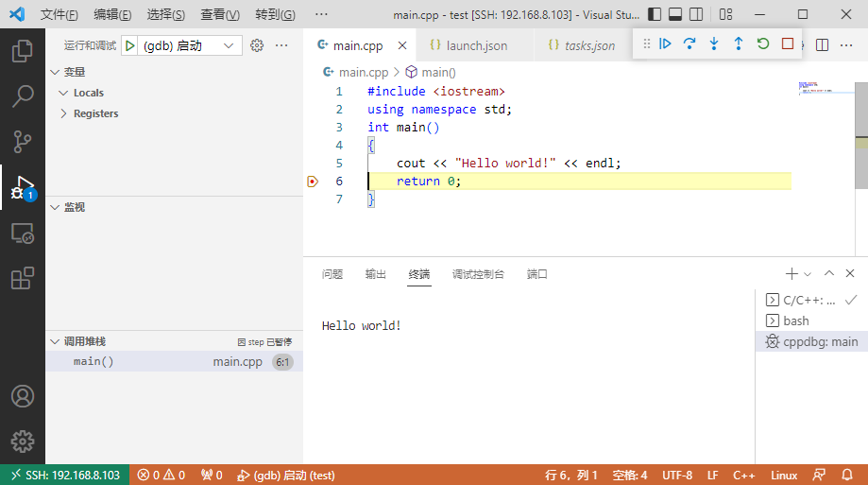Viewport: 868px width, 485px height.
Task: Step out in debug toolbar
Action: [739, 43]
